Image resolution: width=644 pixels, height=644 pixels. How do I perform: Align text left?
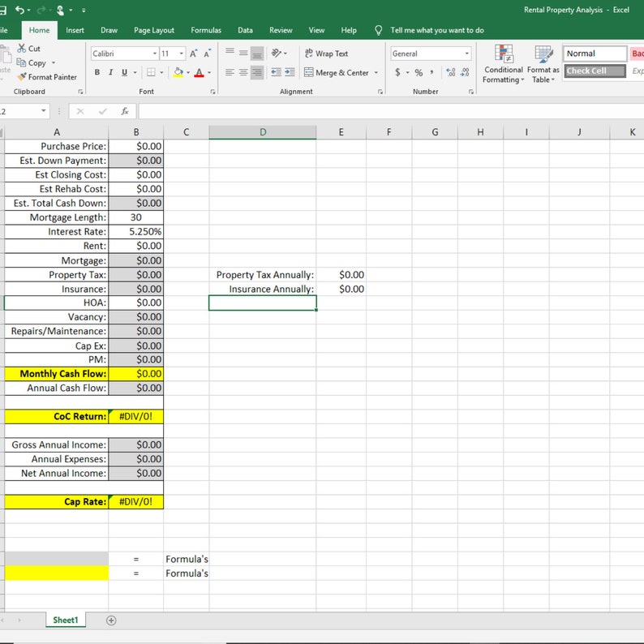pos(230,72)
